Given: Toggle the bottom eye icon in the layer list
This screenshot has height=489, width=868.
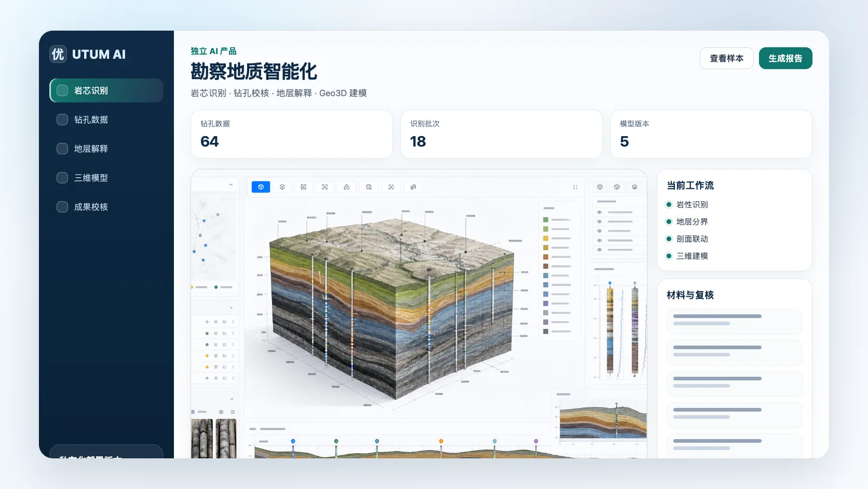Looking at the screenshot, I should [600, 250].
